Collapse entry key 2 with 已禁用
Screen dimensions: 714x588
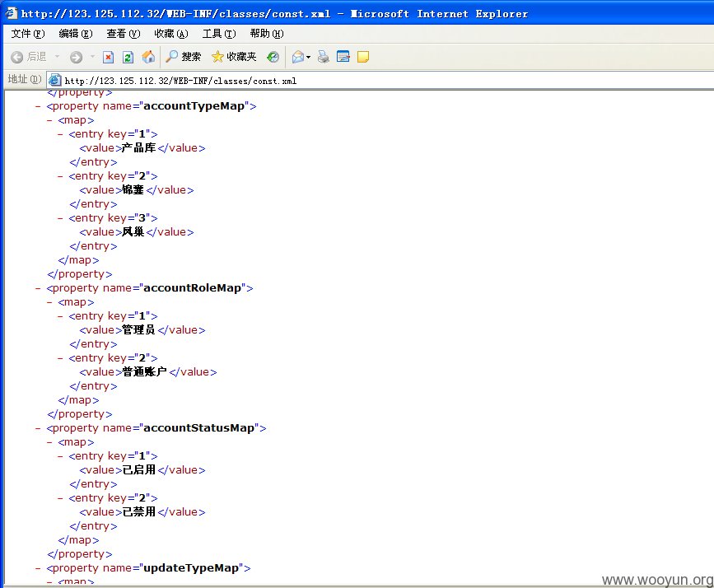click(60, 497)
